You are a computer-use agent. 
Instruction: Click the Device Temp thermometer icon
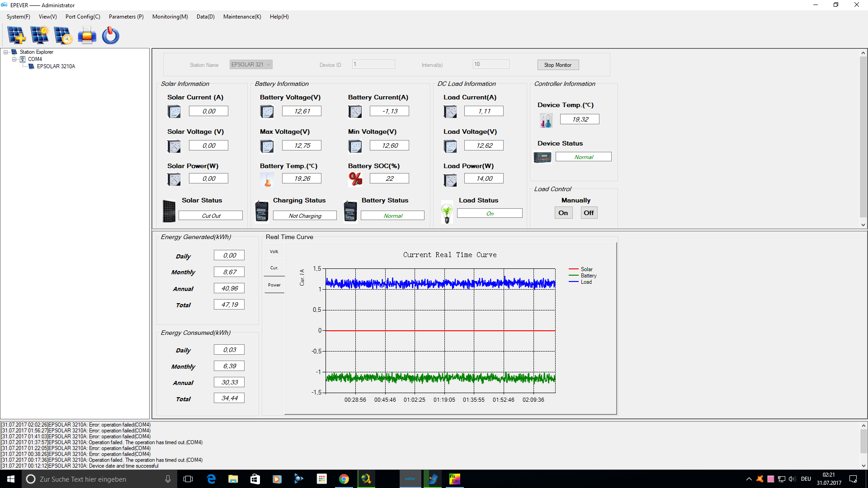click(546, 120)
